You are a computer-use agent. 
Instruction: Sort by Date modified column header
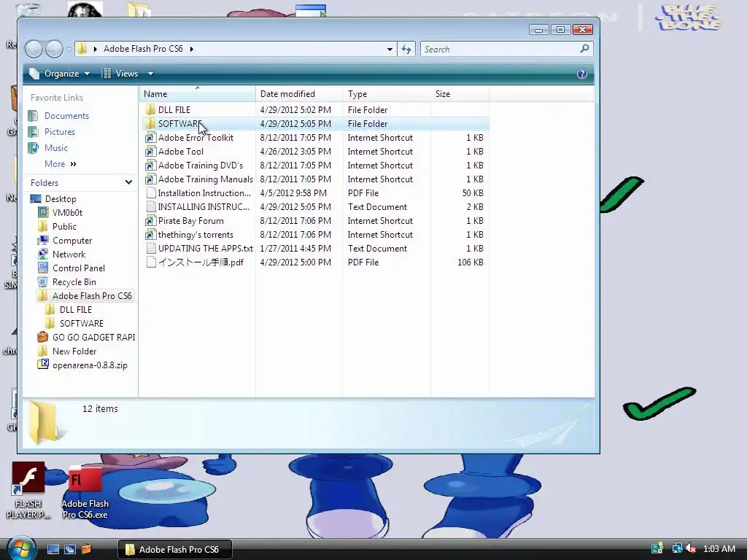(x=299, y=94)
